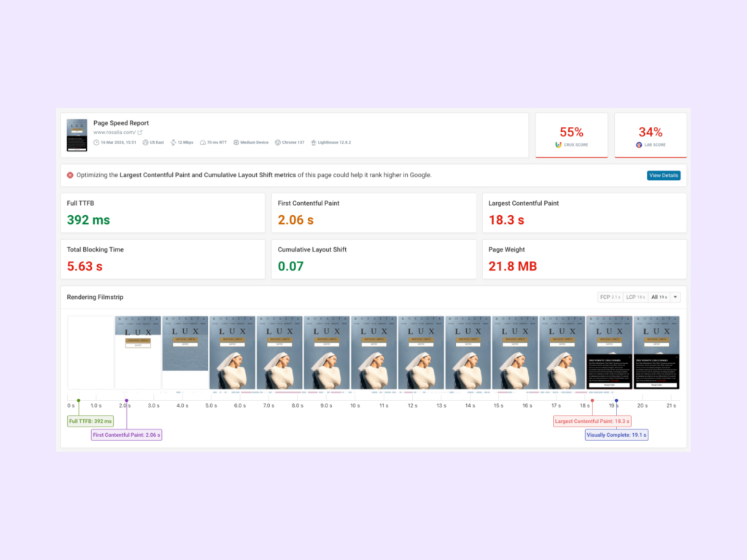Image resolution: width=747 pixels, height=560 pixels.
Task: Click the clock icon next to the test date
Action: point(96,142)
